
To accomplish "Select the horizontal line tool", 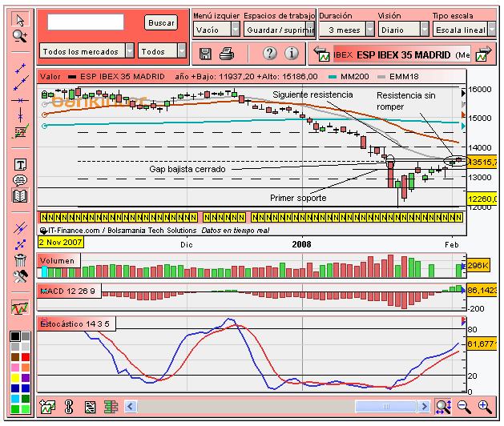I will coord(20,101).
